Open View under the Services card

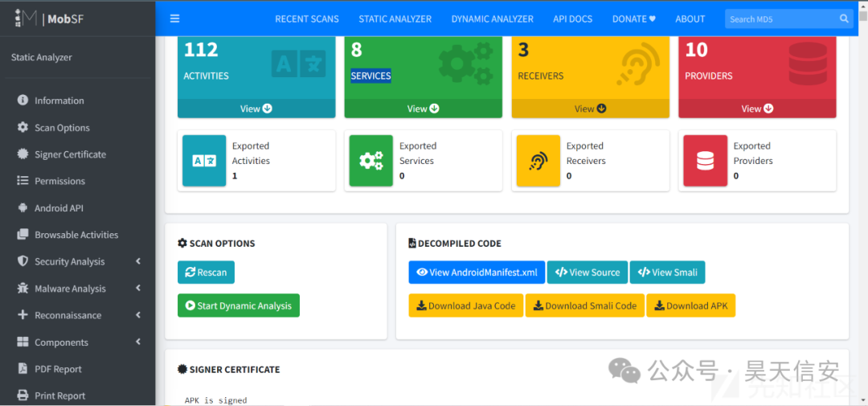(424, 109)
